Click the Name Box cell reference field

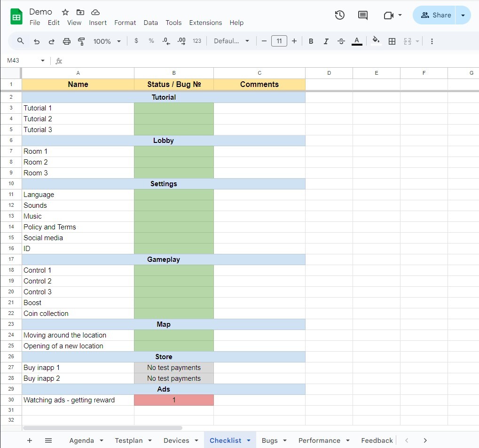[23, 61]
